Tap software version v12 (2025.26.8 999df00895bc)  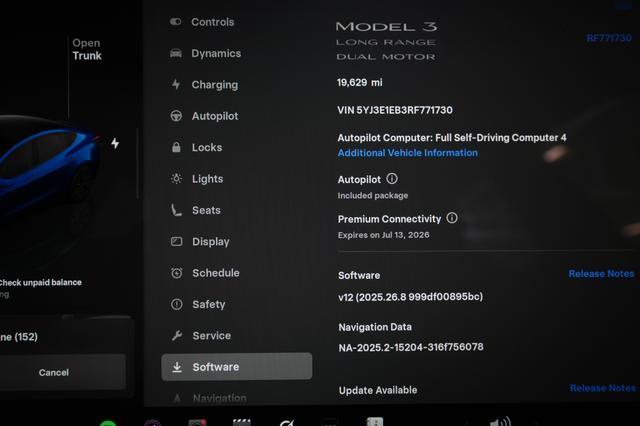coord(410,297)
